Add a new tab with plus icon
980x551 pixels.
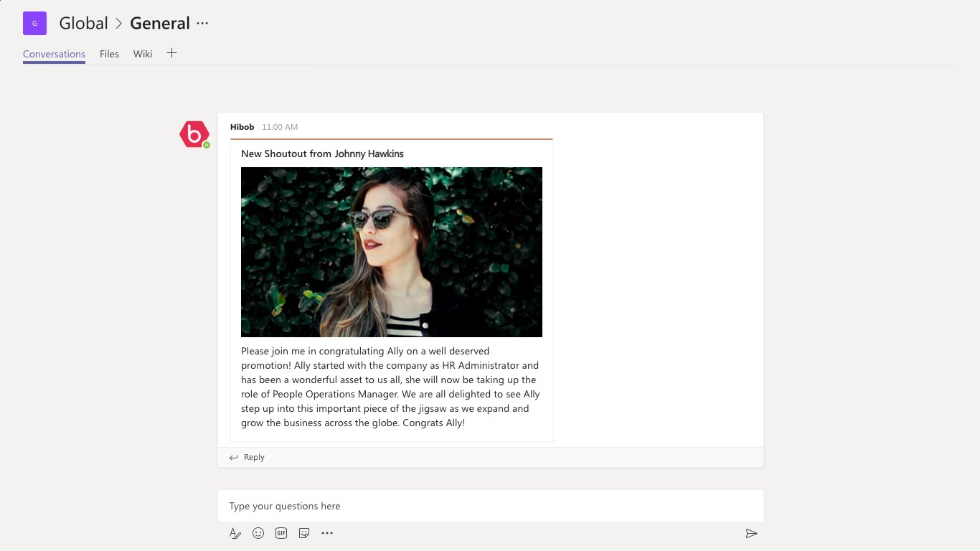(x=171, y=53)
